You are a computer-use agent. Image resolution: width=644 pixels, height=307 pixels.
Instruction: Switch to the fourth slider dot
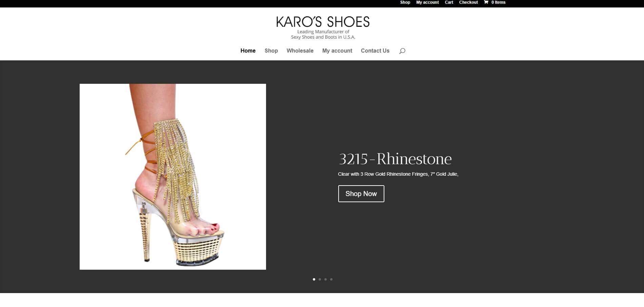[331, 280]
